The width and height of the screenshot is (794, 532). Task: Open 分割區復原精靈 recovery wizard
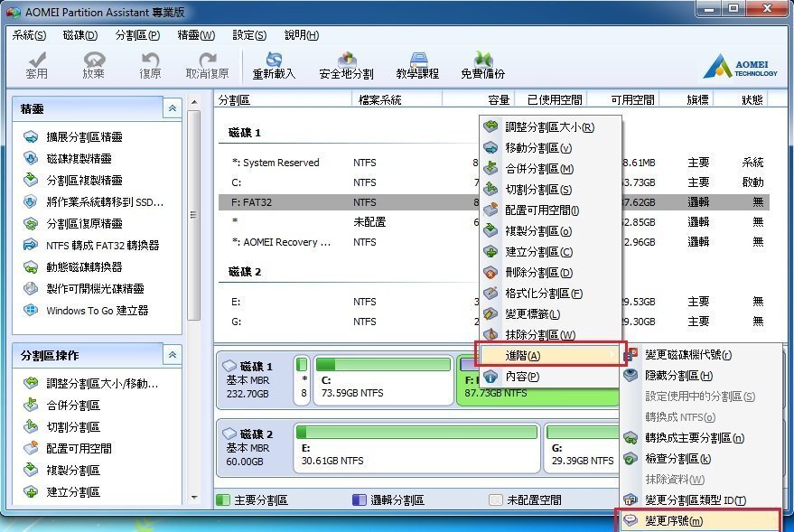coord(72,224)
